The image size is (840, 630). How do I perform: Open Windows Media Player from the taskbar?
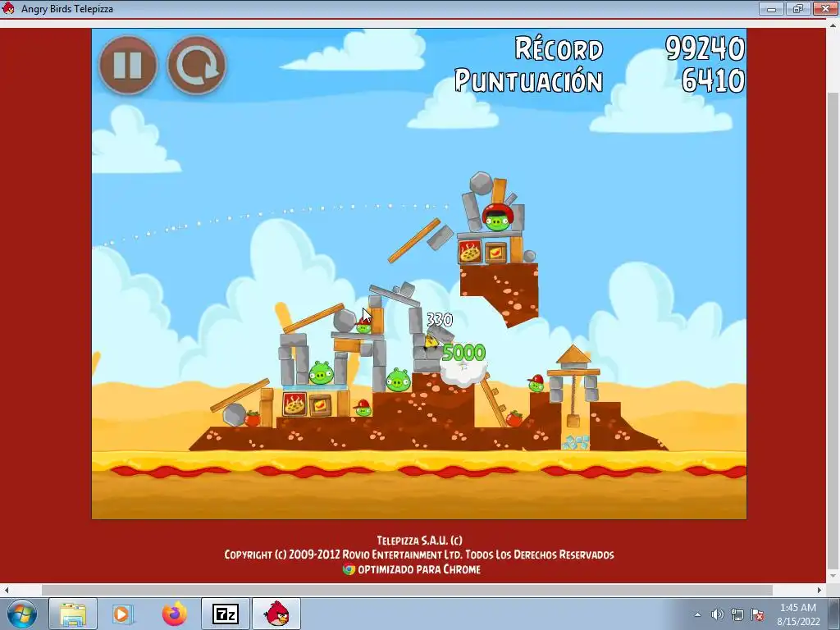pos(123,614)
